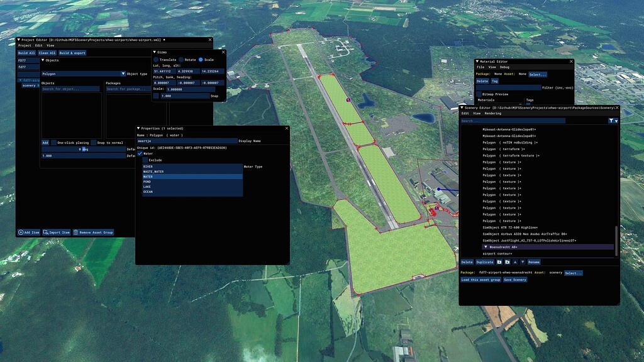Collapse the Woensdrecht AB+ tree entry
The image size is (644, 362).
[486, 247]
